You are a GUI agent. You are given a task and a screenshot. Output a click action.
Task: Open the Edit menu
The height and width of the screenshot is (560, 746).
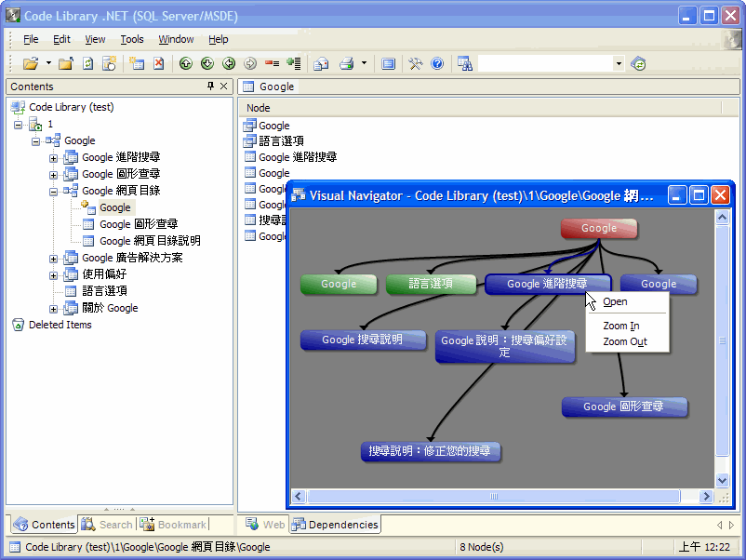click(x=61, y=39)
